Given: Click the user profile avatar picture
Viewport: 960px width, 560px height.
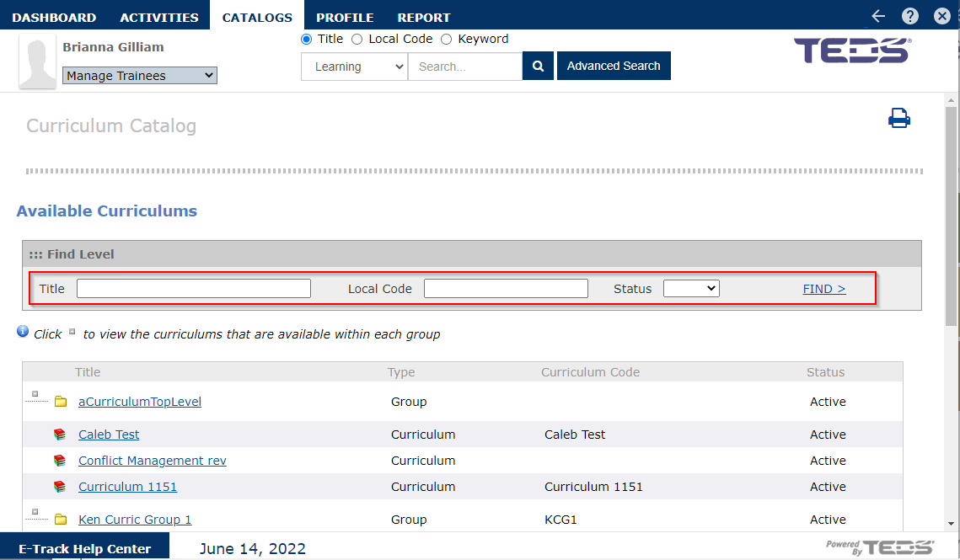Looking at the screenshot, I should [38, 62].
